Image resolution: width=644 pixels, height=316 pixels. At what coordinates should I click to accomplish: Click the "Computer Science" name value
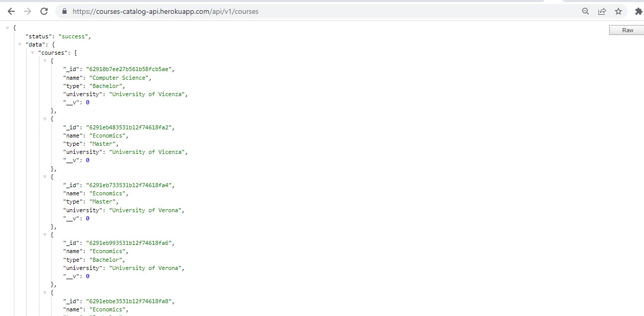[120, 78]
